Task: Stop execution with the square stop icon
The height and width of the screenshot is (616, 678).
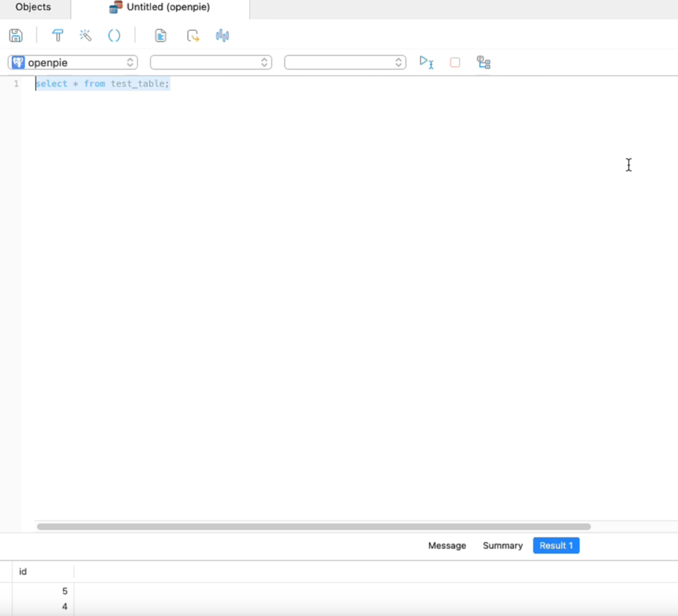Action: pyautogui.click(x=455, y=63)
